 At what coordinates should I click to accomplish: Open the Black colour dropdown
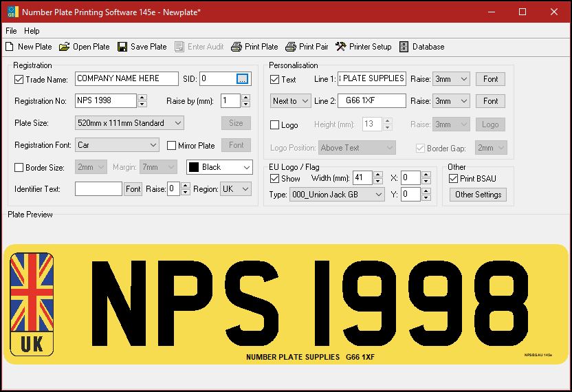pos(219,167)
